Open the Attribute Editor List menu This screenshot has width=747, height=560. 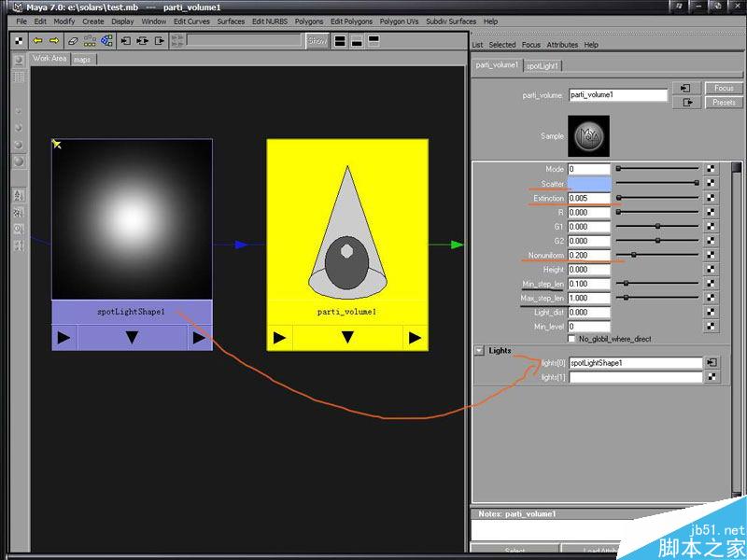click(x=477, y=45)
